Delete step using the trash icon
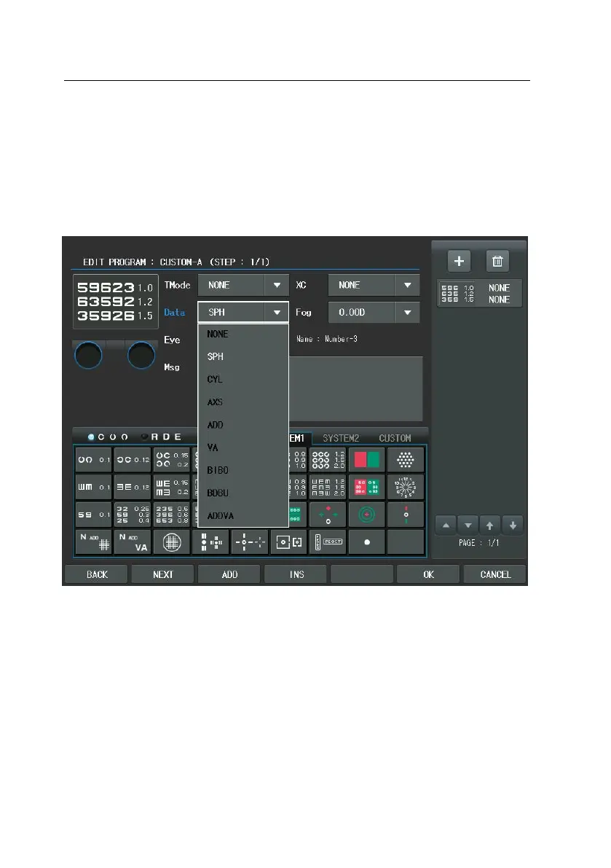611x868 pixels. [x=497, y=262]
